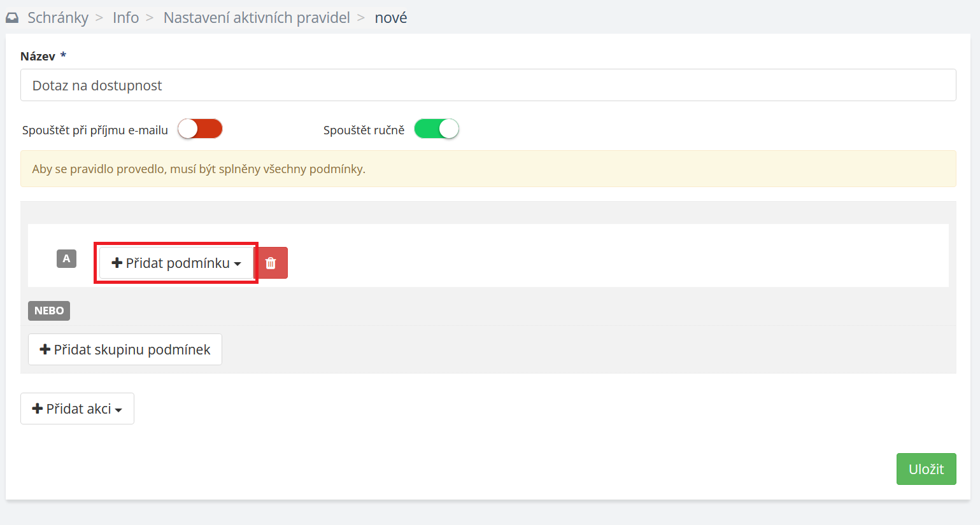The height and width of the screenshot is (525, 980).
Task: Click the plus icon on Přidat akci
Action: [x=38, y=409]
